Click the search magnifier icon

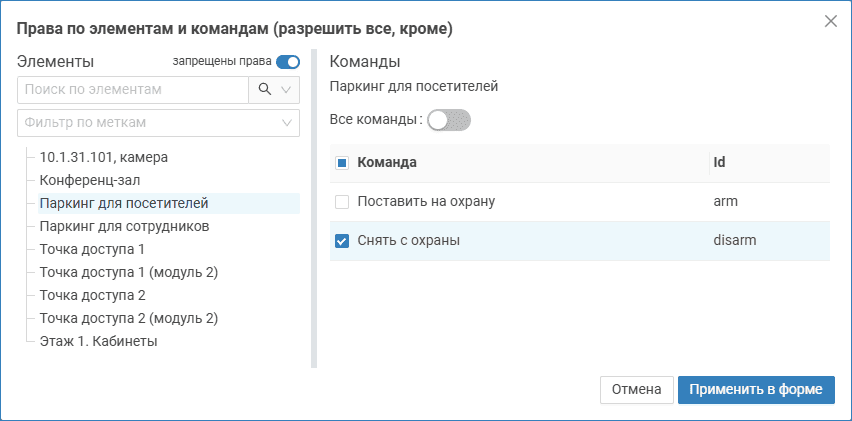pyautogui.click(x=264, y=90)
